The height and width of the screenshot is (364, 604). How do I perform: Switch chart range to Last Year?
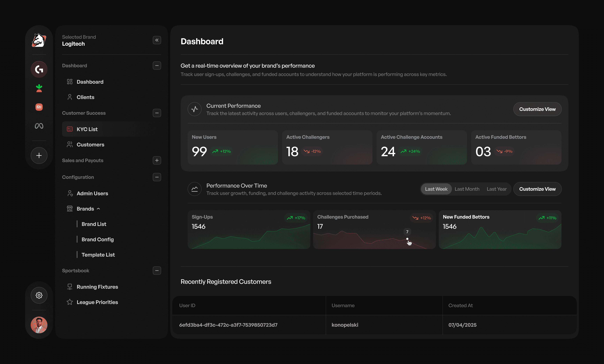[x=496, y=189]
